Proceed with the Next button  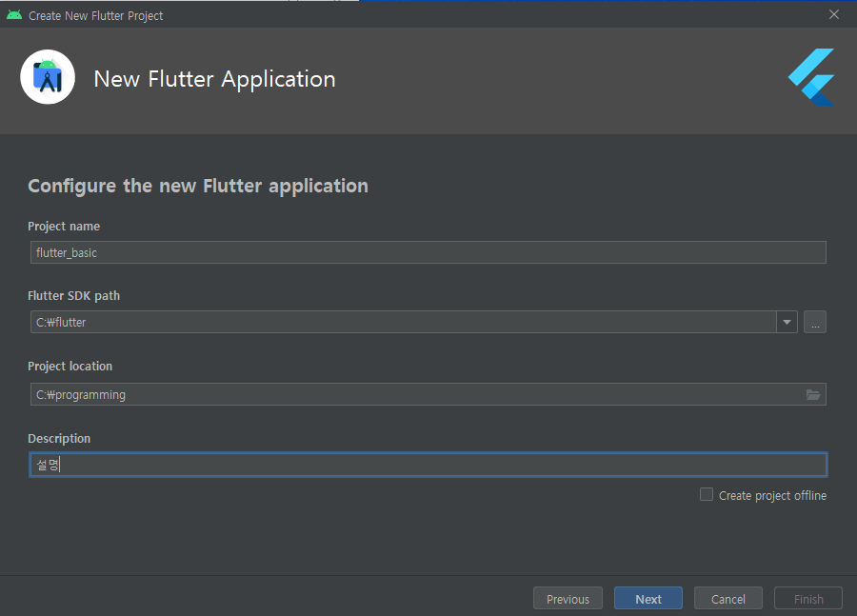(648, 599)
